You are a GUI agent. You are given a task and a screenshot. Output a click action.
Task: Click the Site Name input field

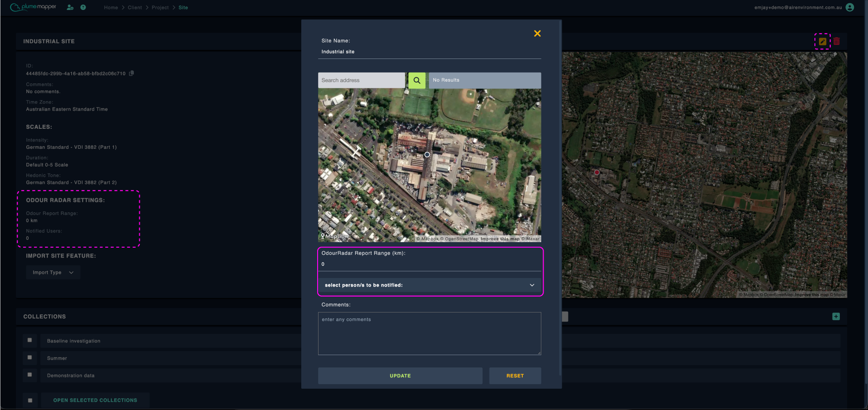tap(429, 52)
